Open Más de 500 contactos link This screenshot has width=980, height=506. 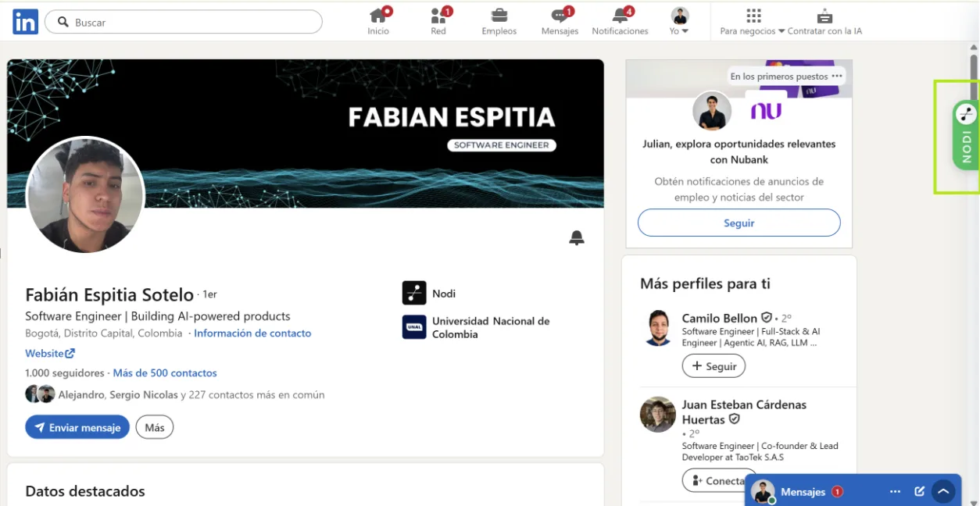click(x=165, y=373)
